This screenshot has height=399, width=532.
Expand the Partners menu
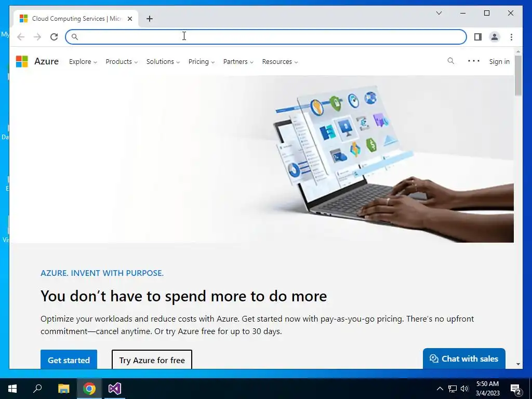(x=238, y=62)
